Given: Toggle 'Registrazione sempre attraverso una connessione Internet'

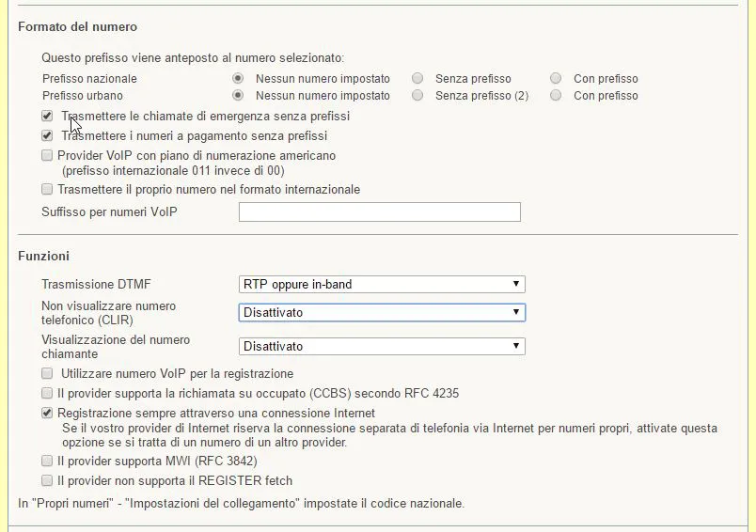Looking at the screenshot, I should (47, 414).
